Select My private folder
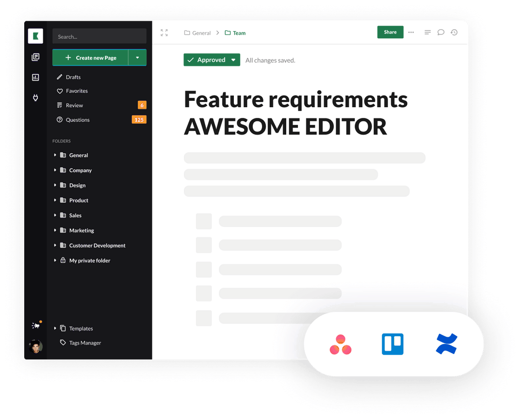The width and height of the screenshot is (524, 420). (90, 260)
